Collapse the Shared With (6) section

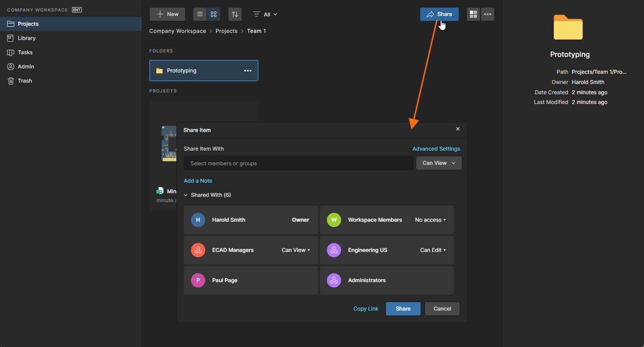point(207,195)
